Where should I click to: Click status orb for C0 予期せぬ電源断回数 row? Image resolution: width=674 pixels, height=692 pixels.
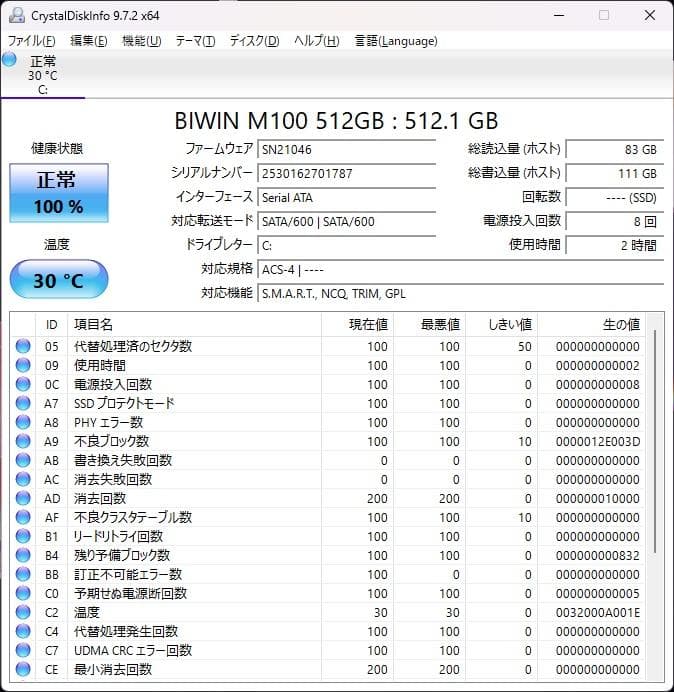coord(23,593)
